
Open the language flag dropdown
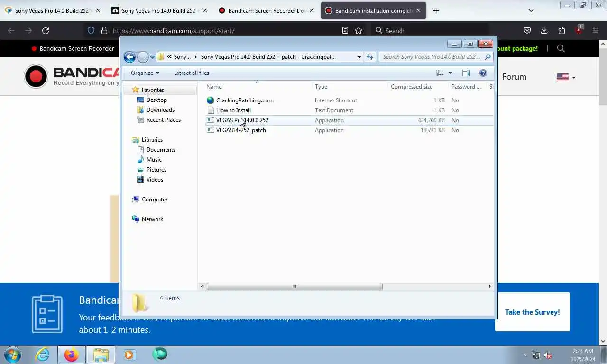pos(566,77)
